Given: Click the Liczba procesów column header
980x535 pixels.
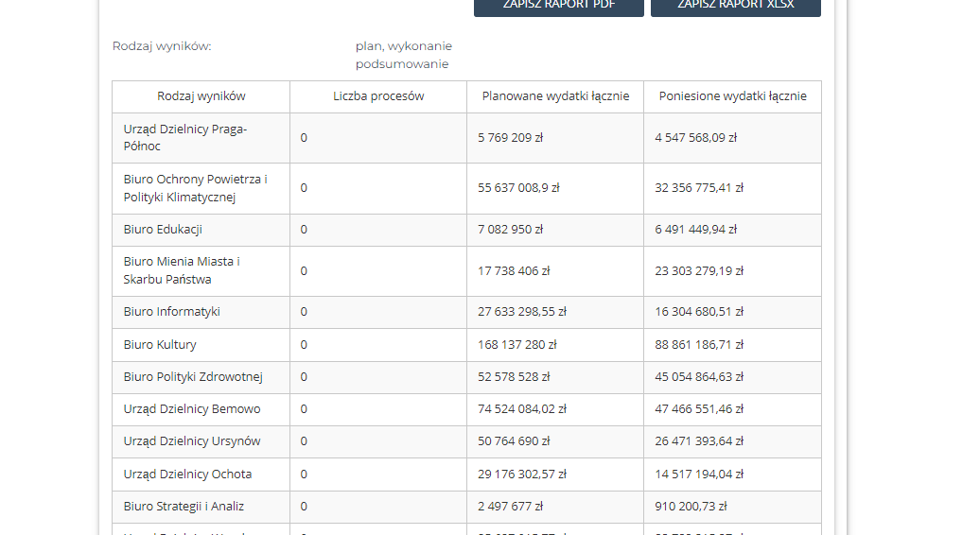Looking at the screenshot, I should (378, 96).
